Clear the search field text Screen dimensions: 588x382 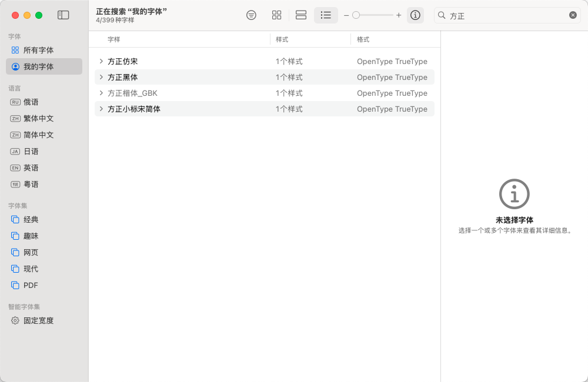(573, 15)
